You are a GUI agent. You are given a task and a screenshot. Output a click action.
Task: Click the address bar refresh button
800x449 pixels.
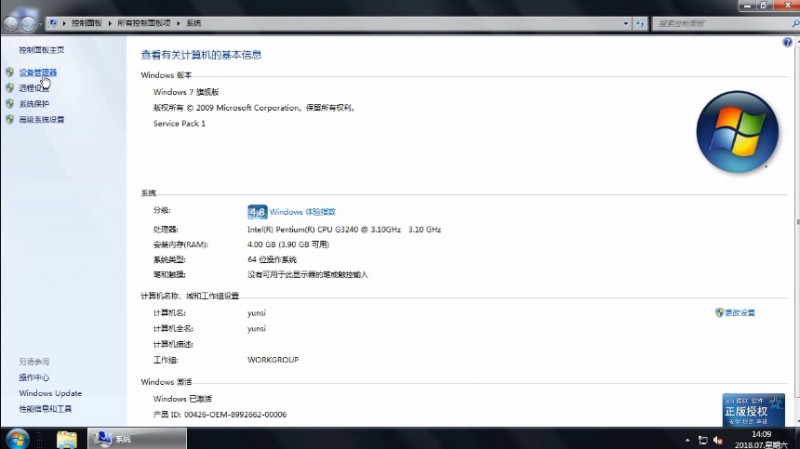point(640,23)
